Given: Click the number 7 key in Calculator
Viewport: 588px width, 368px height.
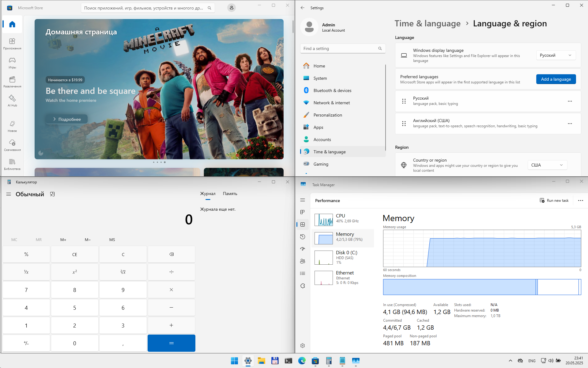Looking at the screenshot, I should pyautogui.click(x=26, y=290).
